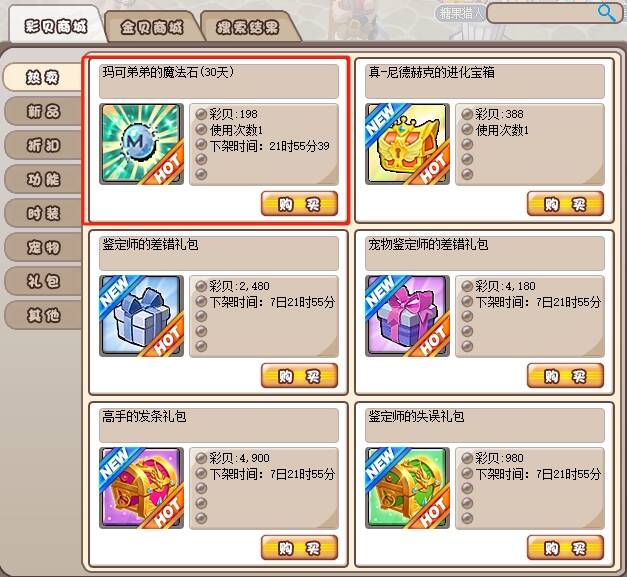The image size is (627, 577).
Task: Buy 玛可弟弟的魔法石 with its 购买 button
Action: coord(300,204)
